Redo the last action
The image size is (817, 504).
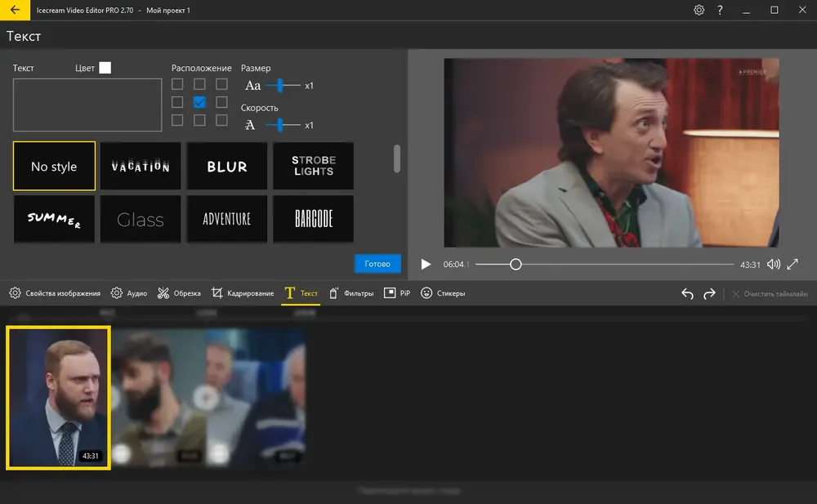pyautogui.click(x=709, y=293)
